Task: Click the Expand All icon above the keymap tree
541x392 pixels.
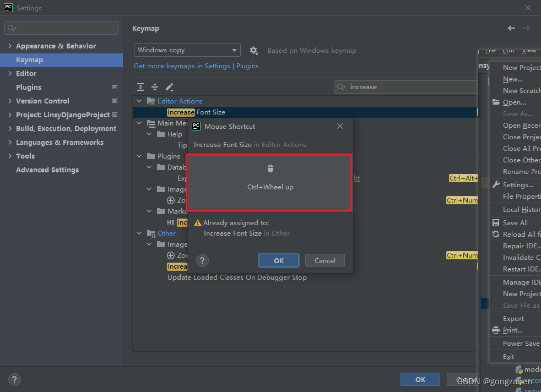Action: coord(140,87)
